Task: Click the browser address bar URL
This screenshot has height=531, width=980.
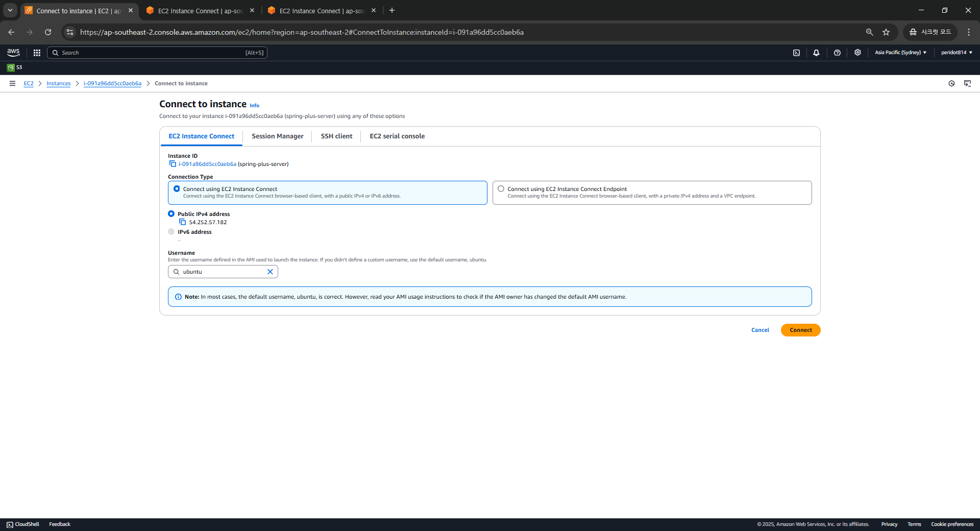Action: pyautogui.click(x=302, y=32)
